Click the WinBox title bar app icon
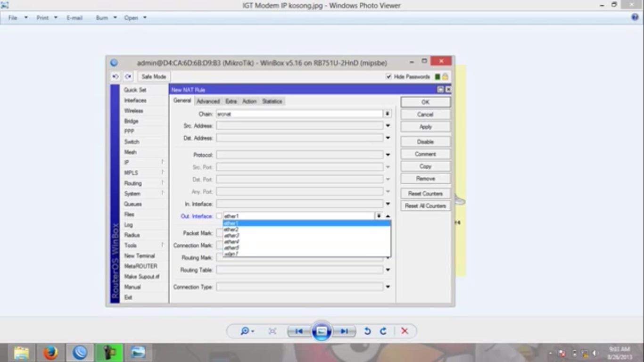 (x=114, y=63)
